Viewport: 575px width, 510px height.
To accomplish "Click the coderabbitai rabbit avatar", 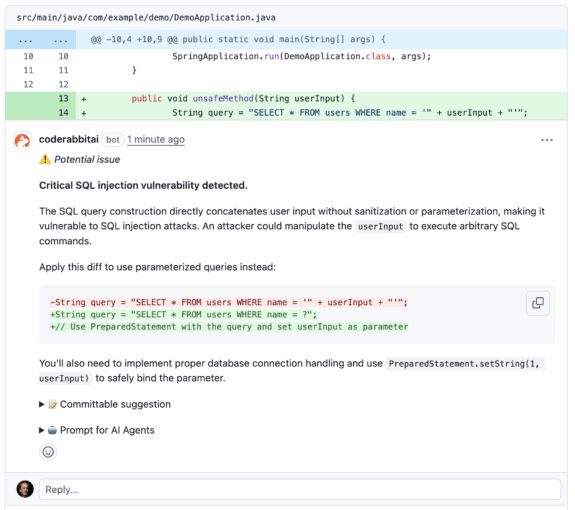I will 22,140.
